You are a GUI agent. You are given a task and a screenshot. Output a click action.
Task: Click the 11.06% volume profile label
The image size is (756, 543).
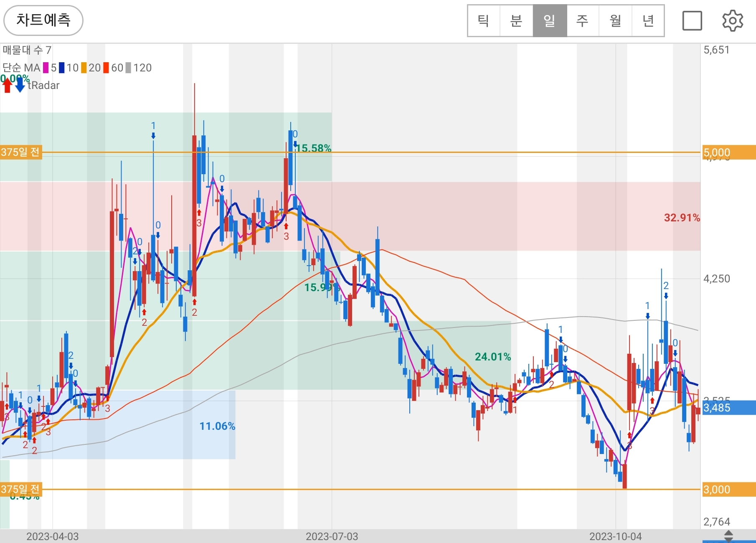(217, 426)
